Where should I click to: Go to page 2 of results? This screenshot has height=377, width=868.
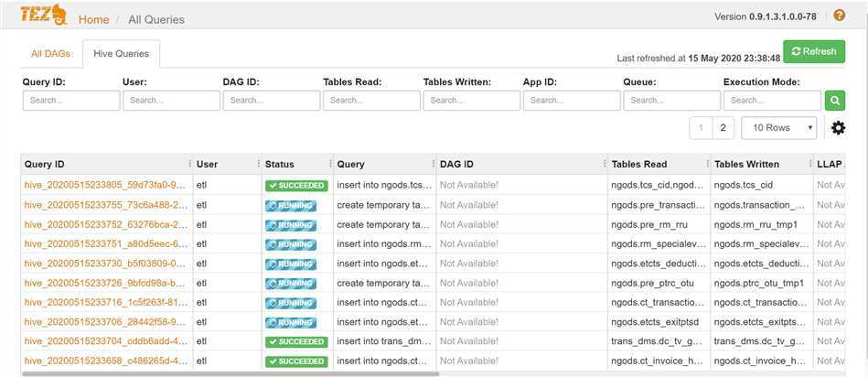(723, 128)
